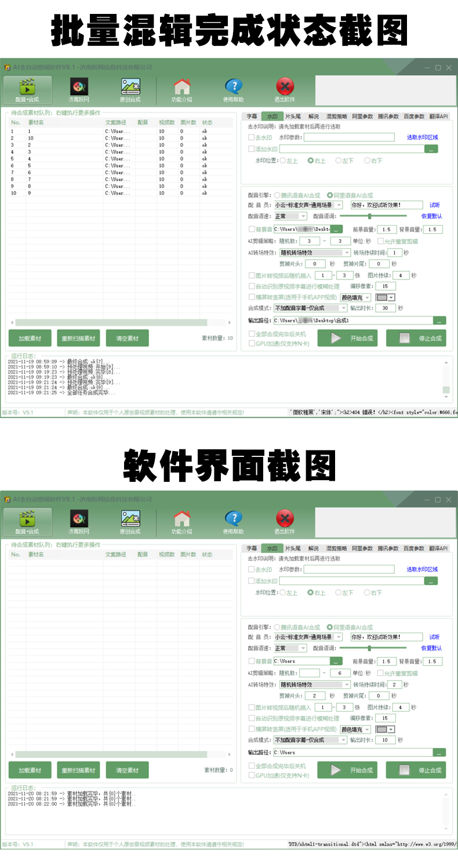Click 开始合成 play button in the upper window
The height and width of the screenshot is (868, 458).
354,339
